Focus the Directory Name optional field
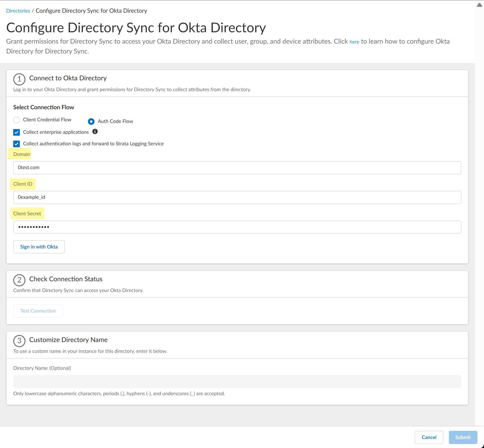Image resolution: width=484 pixels, height=448 pixels. coord(237,381)
